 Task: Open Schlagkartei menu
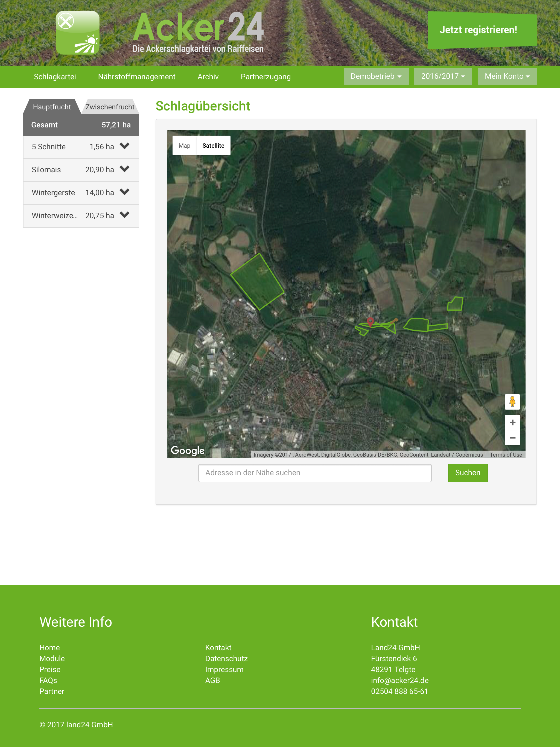55,77
